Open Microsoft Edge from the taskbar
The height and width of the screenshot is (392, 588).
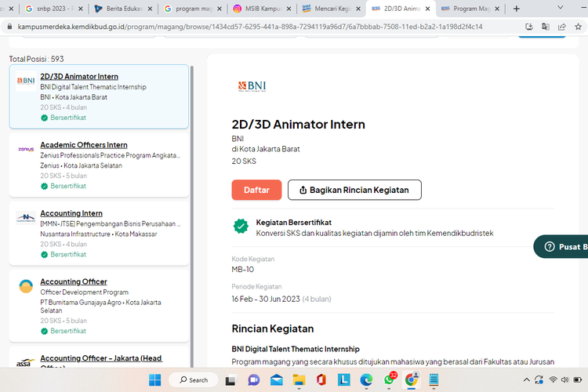point(366,379)
